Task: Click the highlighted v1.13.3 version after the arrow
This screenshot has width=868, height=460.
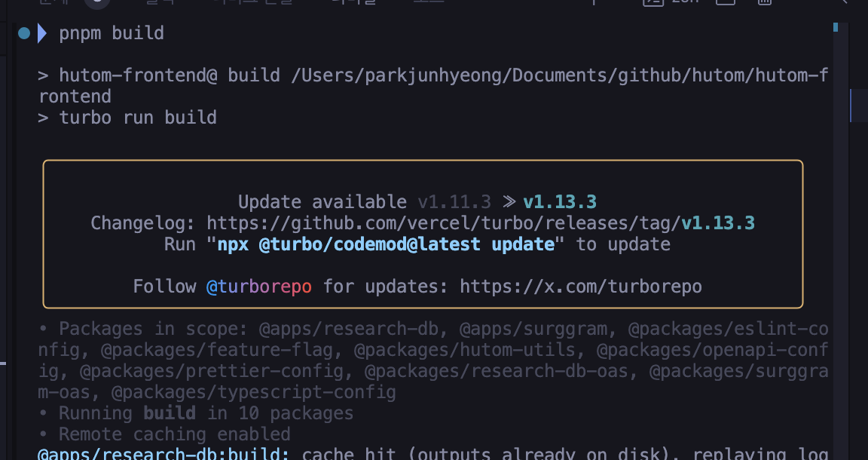Action: click(560, 202)
